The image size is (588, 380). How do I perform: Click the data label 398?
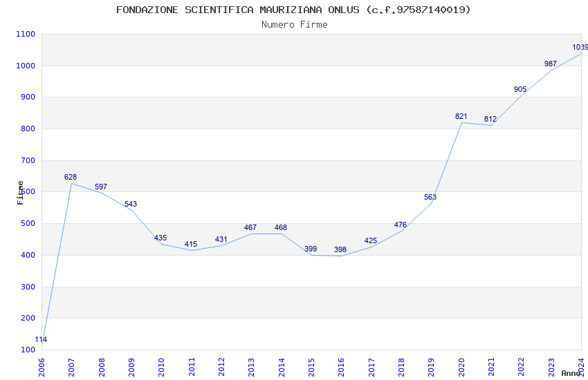click(x=340, y=249)
